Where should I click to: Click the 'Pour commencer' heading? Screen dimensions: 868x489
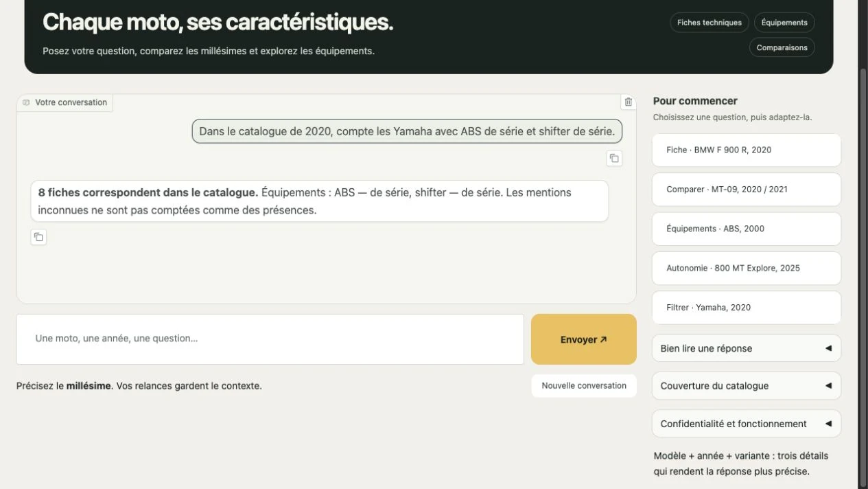(x=695, y=101)
